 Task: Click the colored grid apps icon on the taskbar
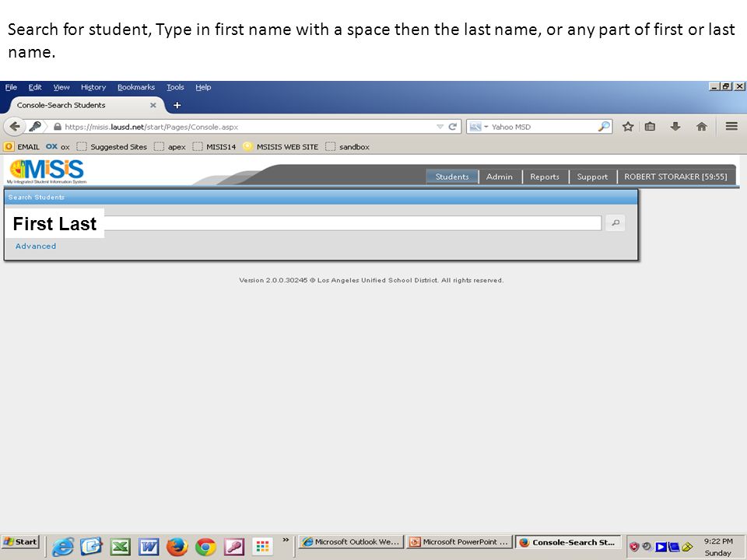[262, 547]
